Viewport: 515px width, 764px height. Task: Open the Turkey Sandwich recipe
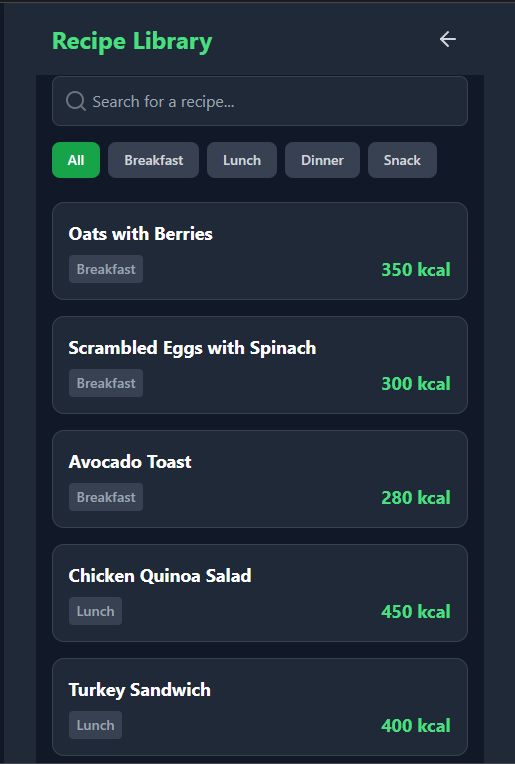[x=260, y=707]
